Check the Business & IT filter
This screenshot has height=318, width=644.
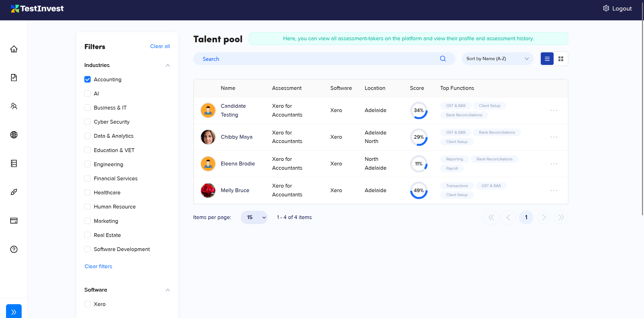(x=88, y=108)
